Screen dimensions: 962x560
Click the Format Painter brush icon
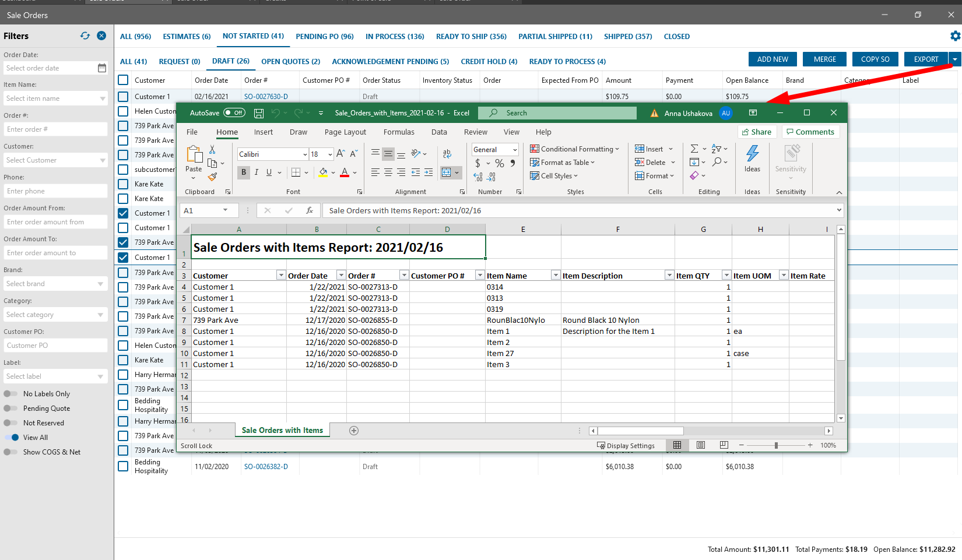click(213, 177)
